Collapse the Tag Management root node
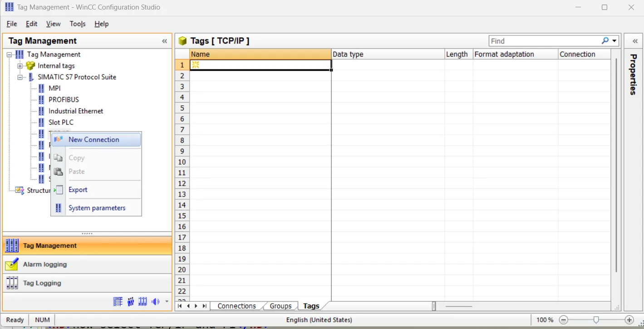644x329 pixels. click(10, 54)
